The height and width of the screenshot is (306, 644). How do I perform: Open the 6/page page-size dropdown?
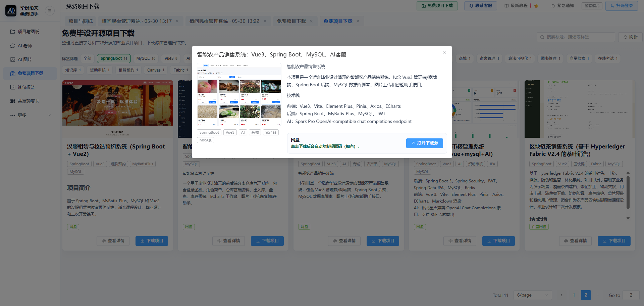click(x=533, y=295)
